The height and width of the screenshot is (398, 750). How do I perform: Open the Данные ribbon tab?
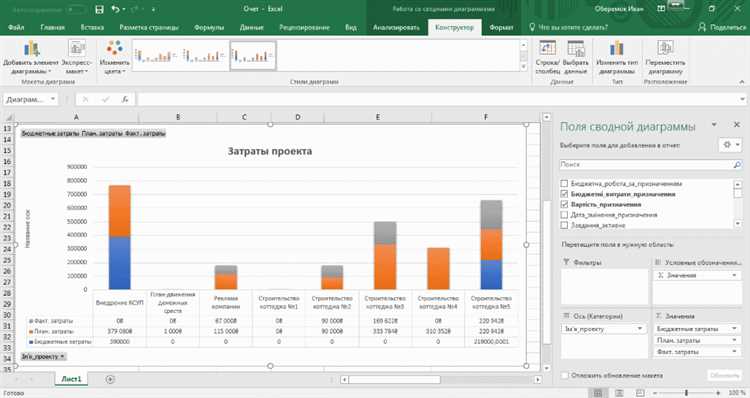point(252,27)
